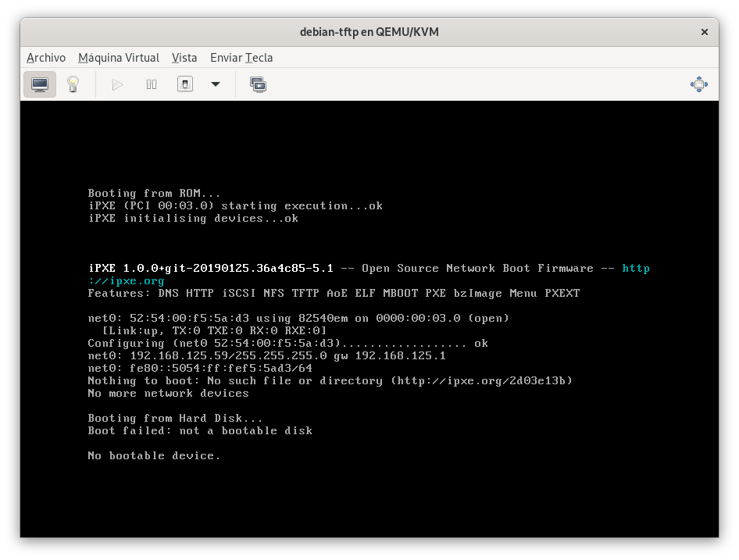Open the Máquina Virtual menu
The image size is (739, 560).
(119, 58)
